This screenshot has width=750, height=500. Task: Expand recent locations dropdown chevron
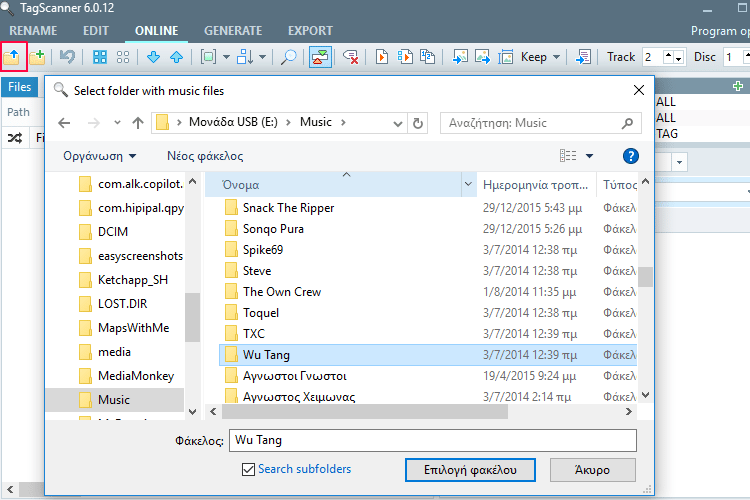tap(117, 123)
